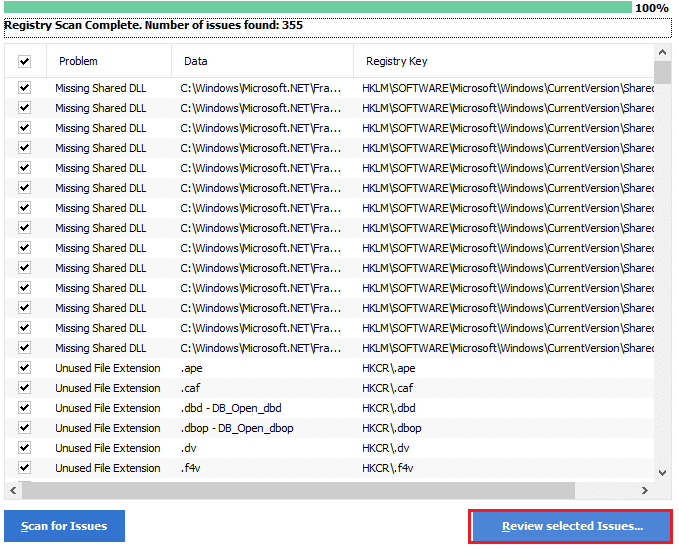
Task: Click the green scan progress bar
Action: coord(317,7)
